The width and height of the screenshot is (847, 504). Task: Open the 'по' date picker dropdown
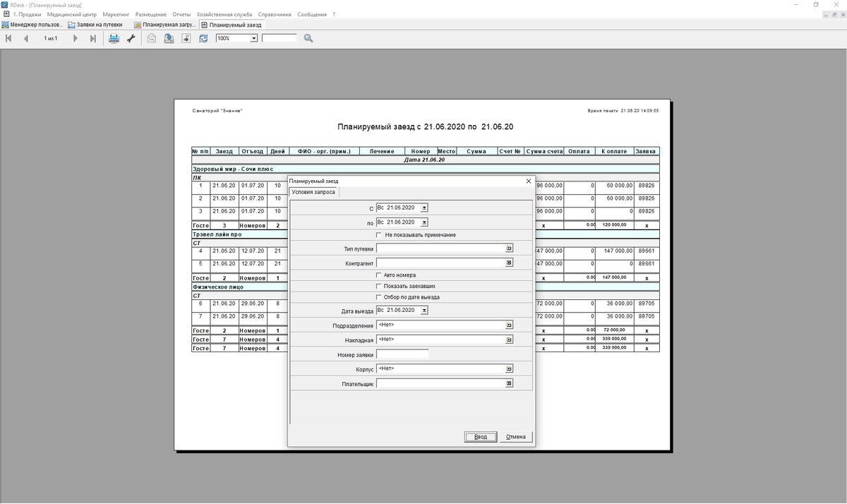[423, 222]
